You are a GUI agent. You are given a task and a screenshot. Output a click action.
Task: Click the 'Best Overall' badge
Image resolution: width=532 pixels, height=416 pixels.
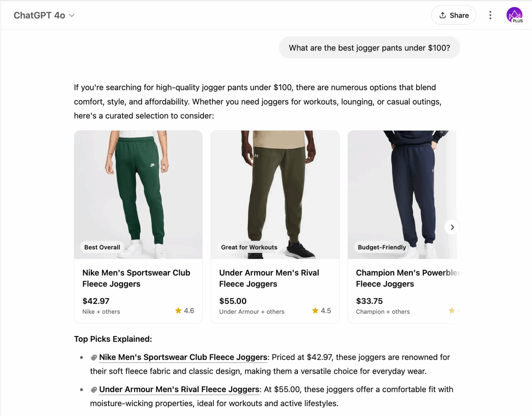coord(102,247)
